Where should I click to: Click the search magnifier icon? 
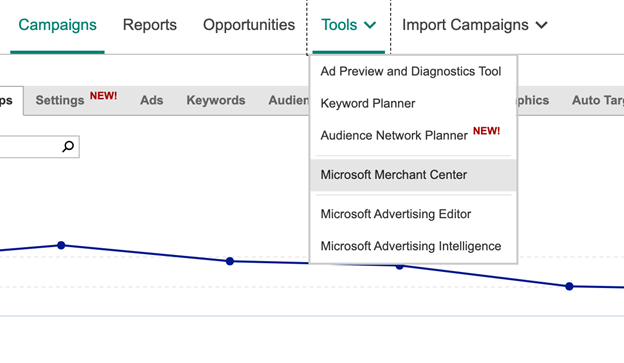click(68, 146)
